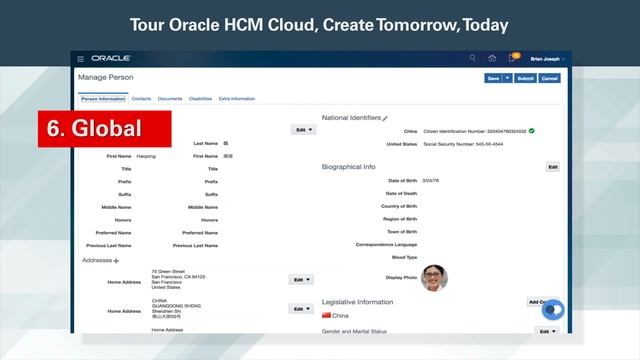640x360 pixels.
Task: Click the China flag icon
Action: click(x=326, y=315)
